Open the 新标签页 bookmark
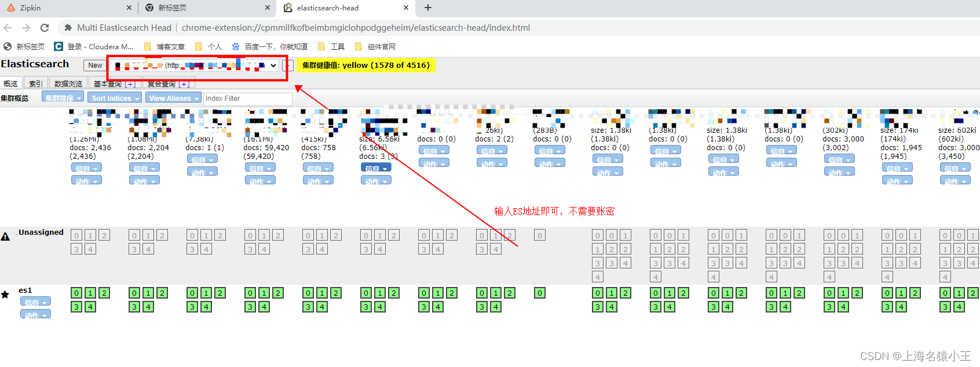The height and width of the screenshot is (367, 980). (x=24, y=46)
